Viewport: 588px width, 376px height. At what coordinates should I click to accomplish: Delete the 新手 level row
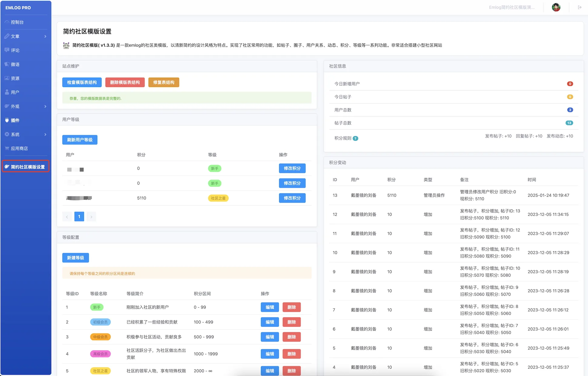(292, 307)
